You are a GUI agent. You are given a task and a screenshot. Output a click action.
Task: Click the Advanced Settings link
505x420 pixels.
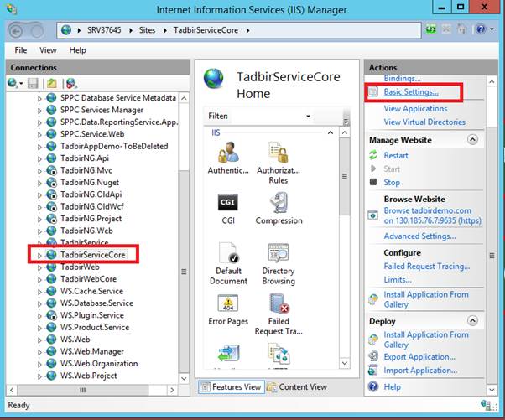419,236
